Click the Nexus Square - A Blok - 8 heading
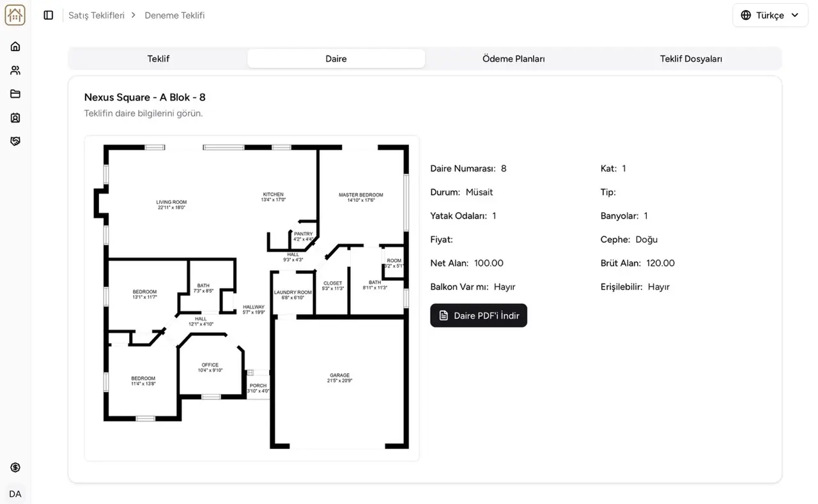 pos(145,97)
